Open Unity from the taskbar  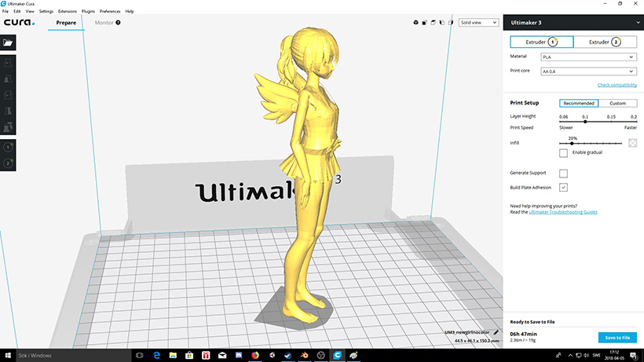point(272,356)
